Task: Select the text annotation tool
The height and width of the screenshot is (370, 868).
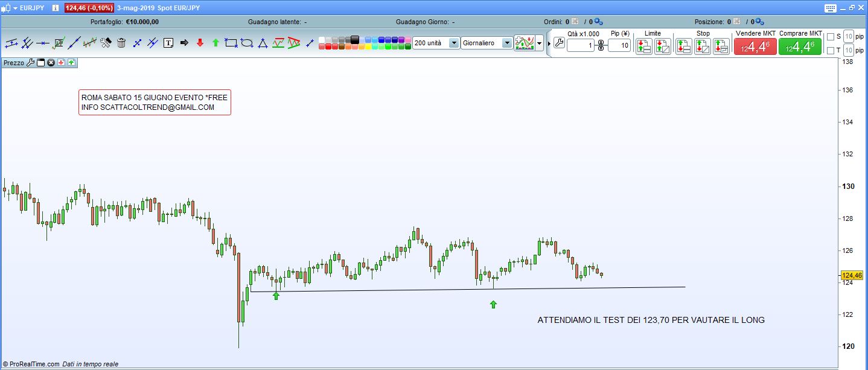Action: 168,43
